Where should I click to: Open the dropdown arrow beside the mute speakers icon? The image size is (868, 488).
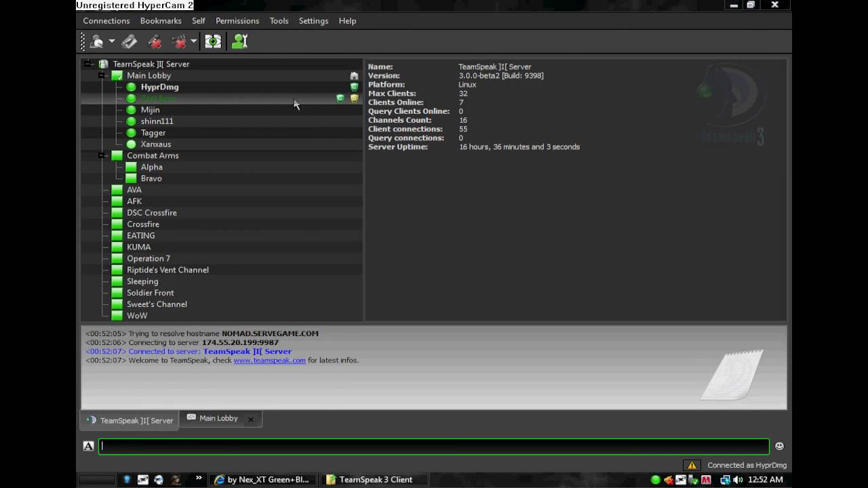point(194,42)
